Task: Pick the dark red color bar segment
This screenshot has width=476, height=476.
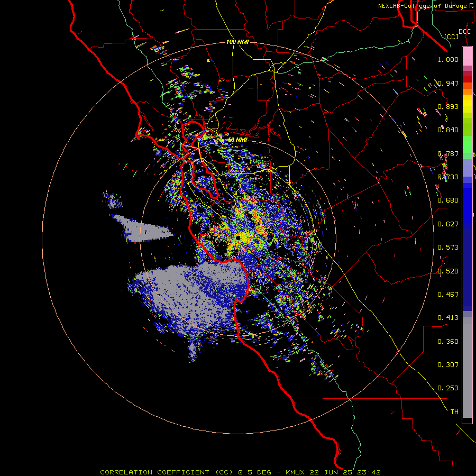Action: coord(467,79)
